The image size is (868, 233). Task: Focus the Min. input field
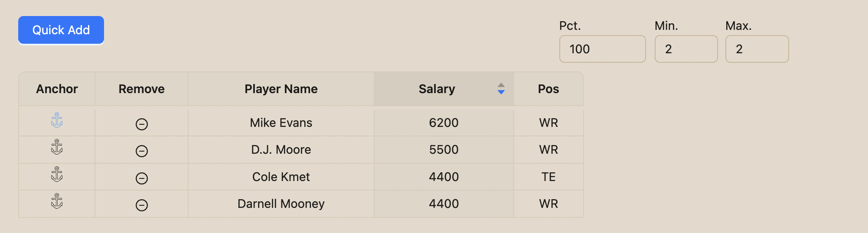(x=686, y=49)
